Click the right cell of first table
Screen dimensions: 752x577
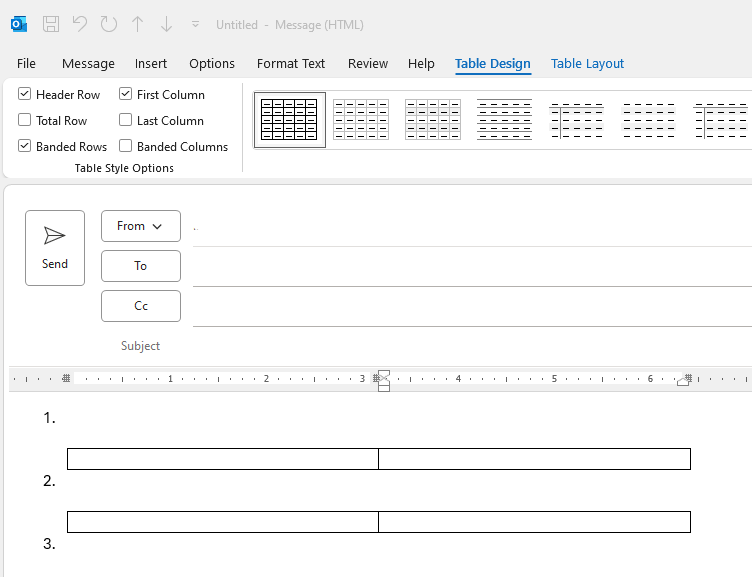point(534,459)
